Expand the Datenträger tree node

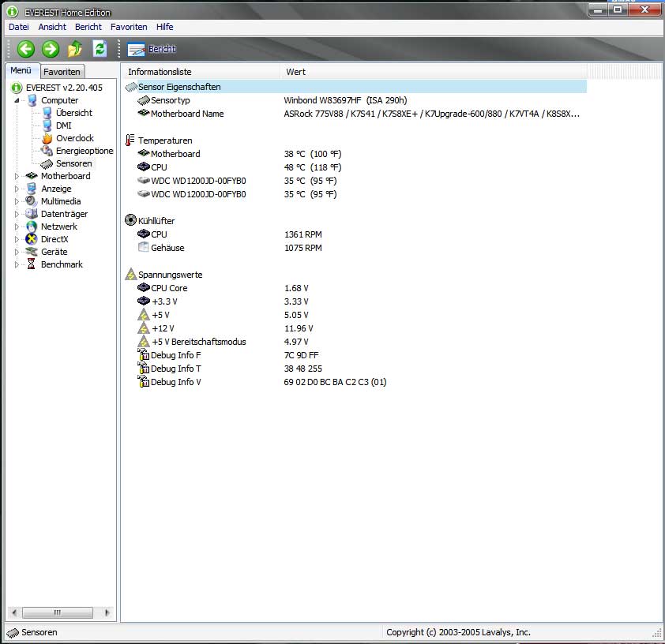pyautogui.click(x=17, y=214)
